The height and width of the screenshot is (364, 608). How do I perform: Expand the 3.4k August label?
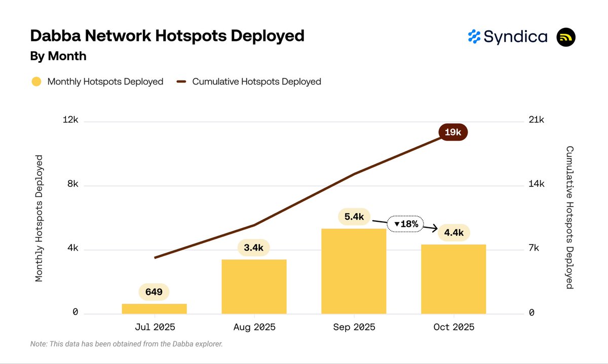point(253,248)
